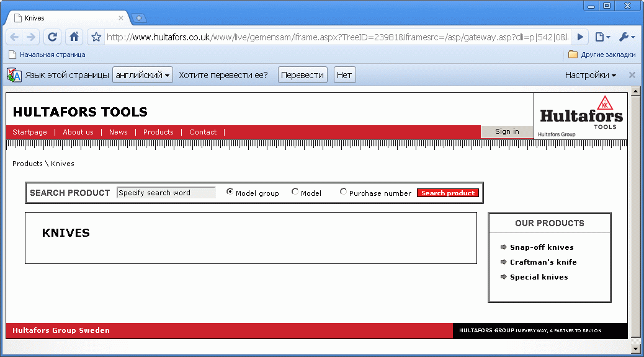The image size is (644, 357).
Task: Click the Go arrow beside the address bar
Action: click(x=580, y=37)
